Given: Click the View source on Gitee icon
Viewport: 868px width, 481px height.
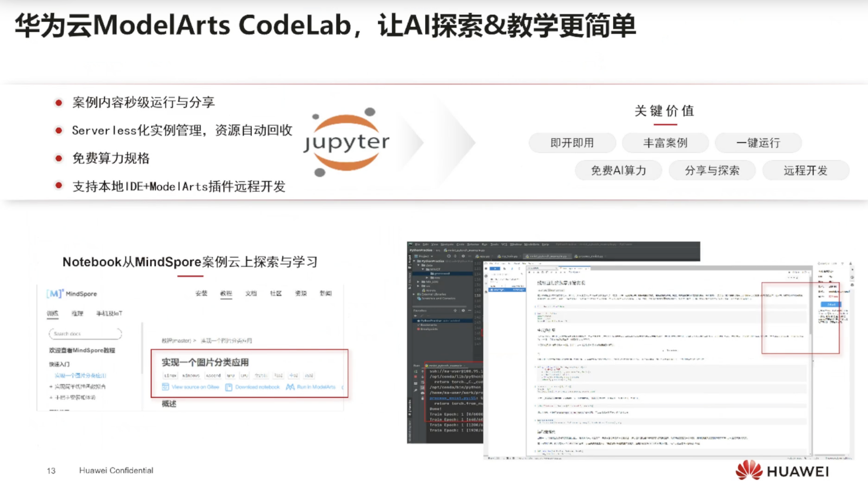Looking at the screenshot, I should 165,387.
